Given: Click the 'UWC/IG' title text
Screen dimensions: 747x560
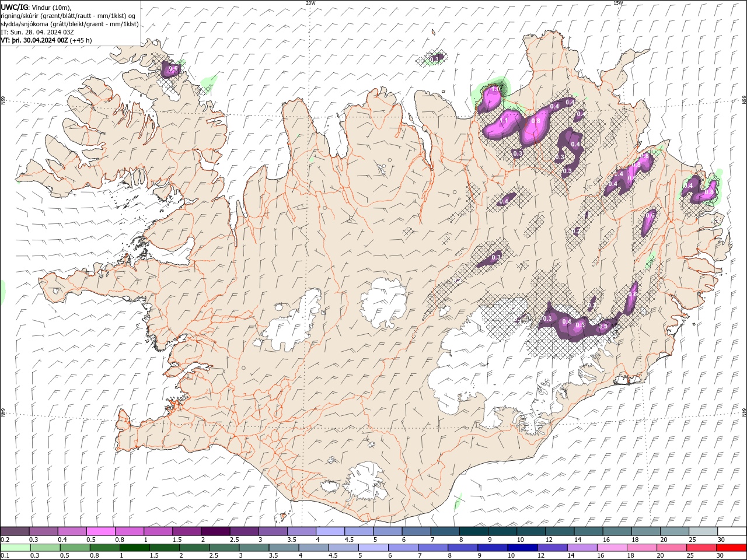Looking at the screenshot, I should point(14,7).
